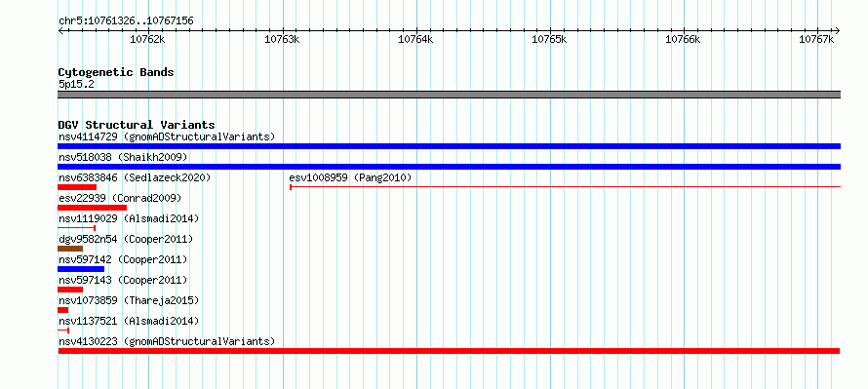Select the nsv4130223 gnomAD red variant bar
The height and width of the screenshot is (389, 868).
coord(449,351)
